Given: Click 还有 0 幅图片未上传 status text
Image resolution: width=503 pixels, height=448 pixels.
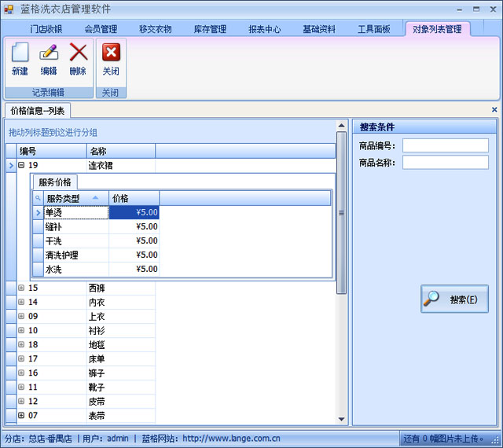Looking at the screenshot, I should click(x=443, y=439).
